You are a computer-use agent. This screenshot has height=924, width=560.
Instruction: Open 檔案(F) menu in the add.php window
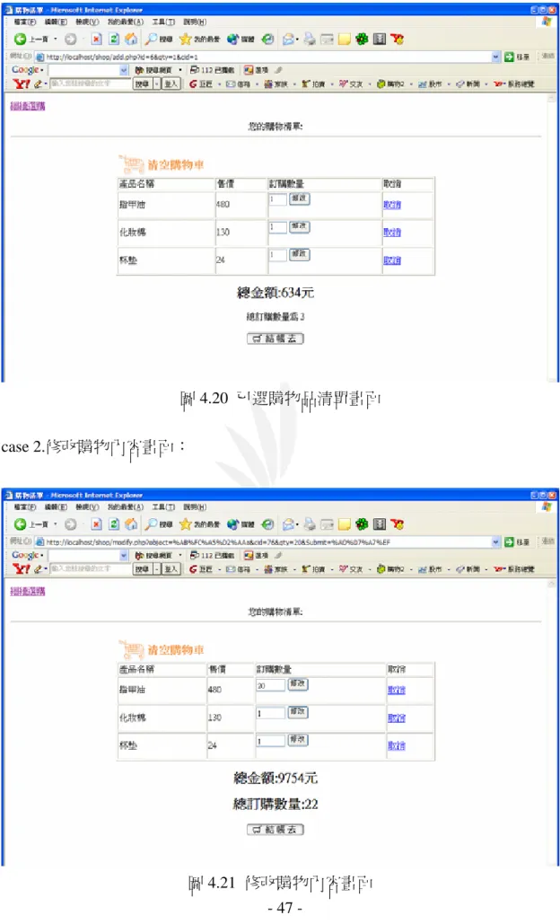pyautogui.click(x=25, y=22)
